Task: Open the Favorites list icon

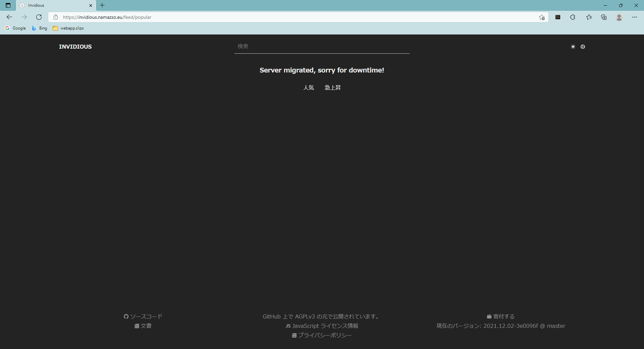Action: tap(589, 17)
